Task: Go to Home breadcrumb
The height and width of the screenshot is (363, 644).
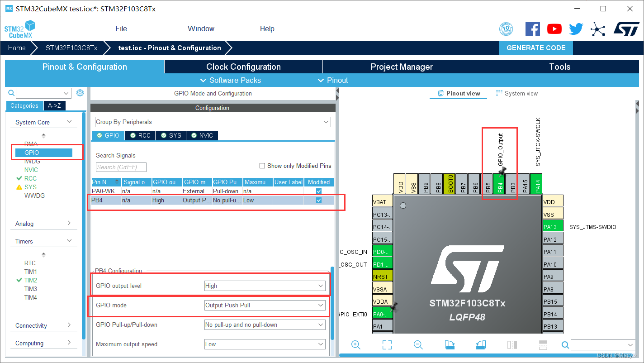Action: pyautogui.click(x=17, y=48)
